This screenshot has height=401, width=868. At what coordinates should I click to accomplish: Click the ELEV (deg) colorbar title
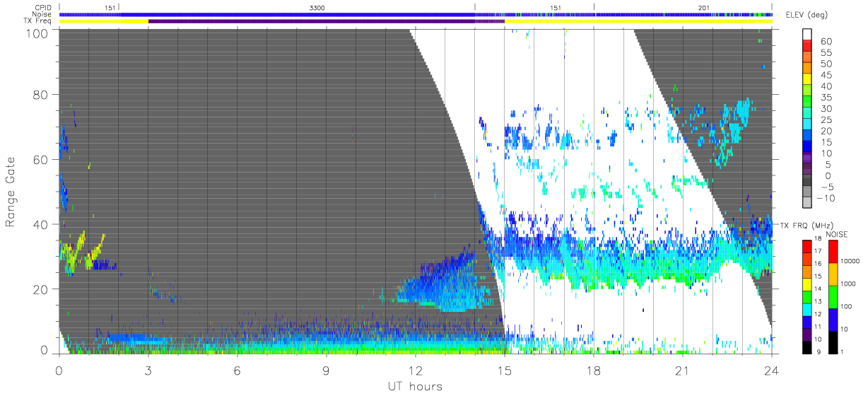[x=807, y=15]
